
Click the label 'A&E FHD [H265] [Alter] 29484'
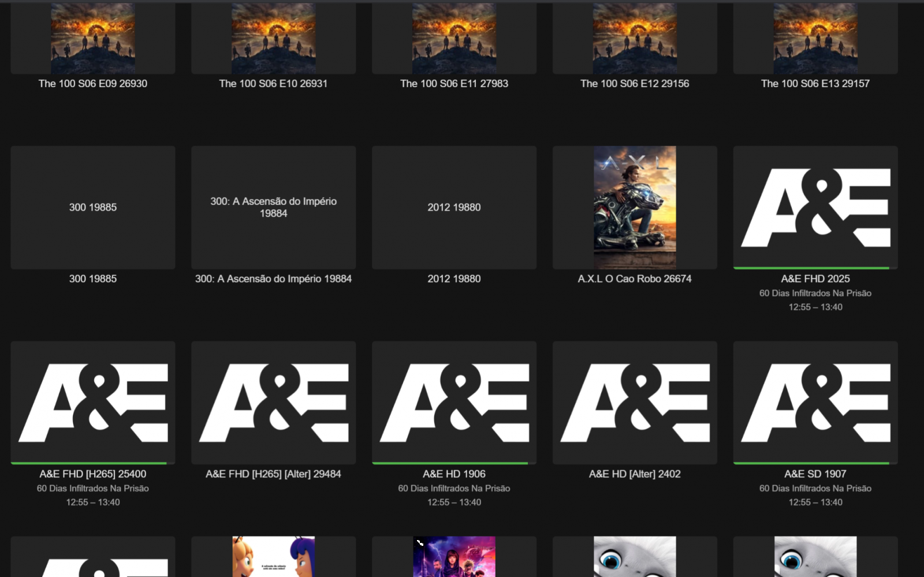pos(274,474)
